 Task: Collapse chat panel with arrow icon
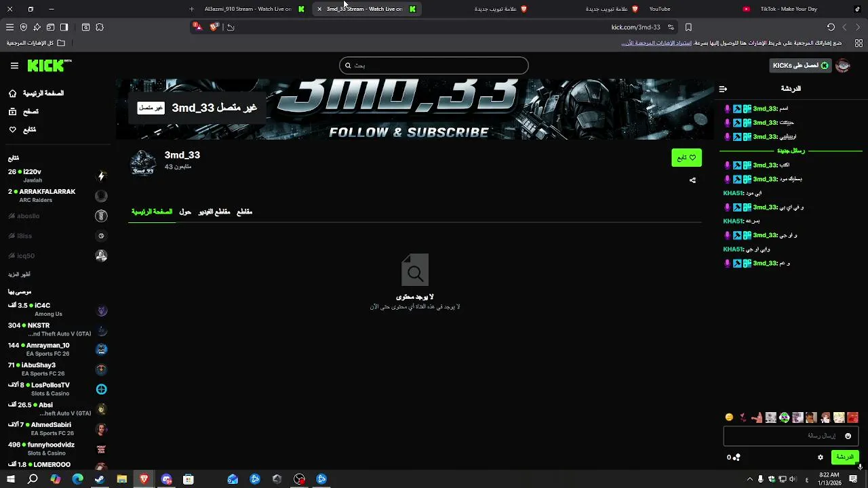tap(723, 89)
